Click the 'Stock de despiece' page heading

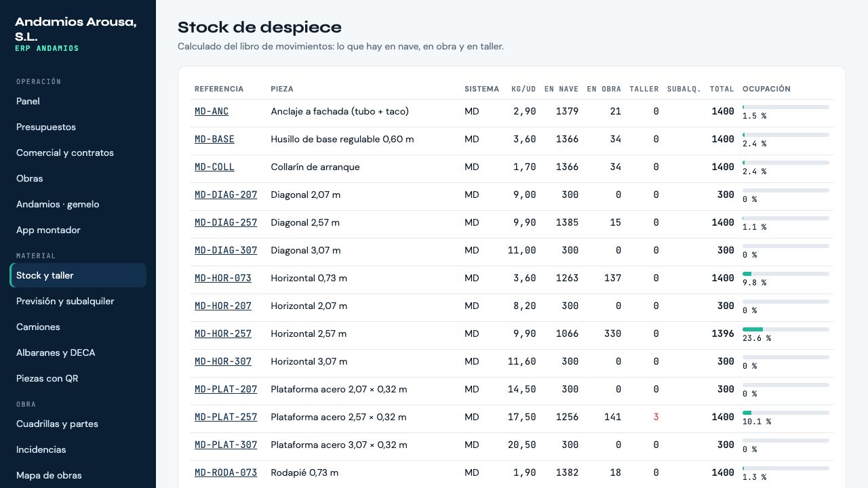point(260,27)
